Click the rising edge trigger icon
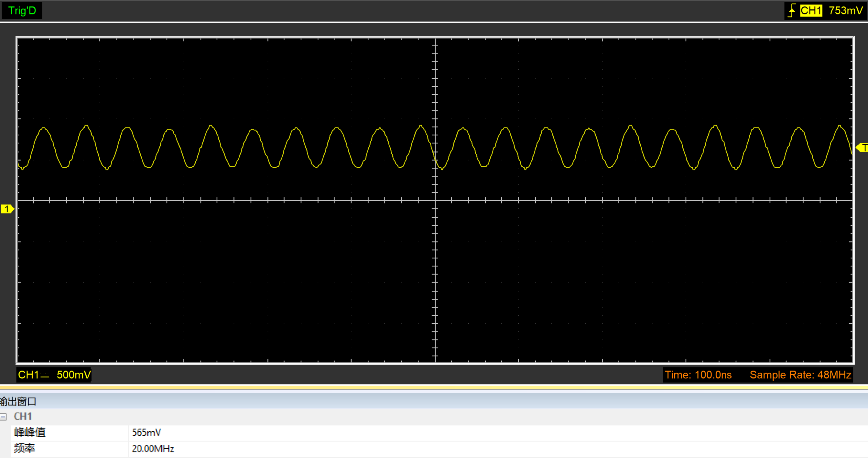The image size is (868, 458). pyautogui.click(x=792, y=11)
